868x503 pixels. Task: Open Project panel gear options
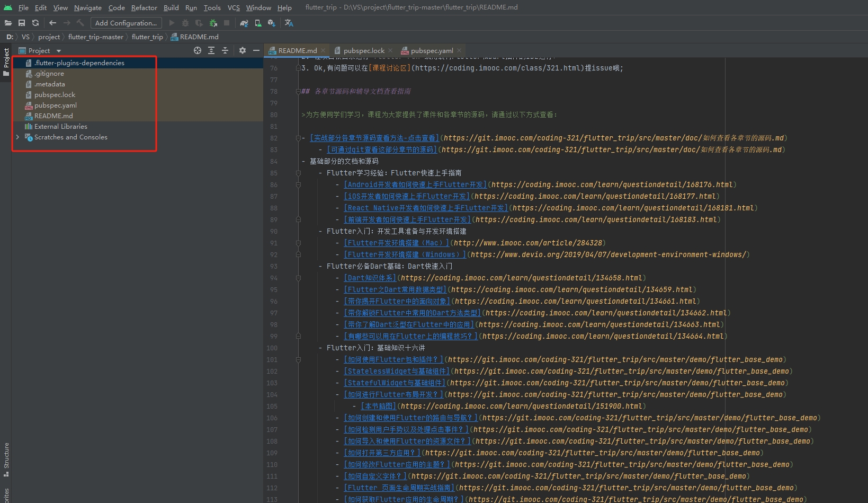[x=243, y=50]
